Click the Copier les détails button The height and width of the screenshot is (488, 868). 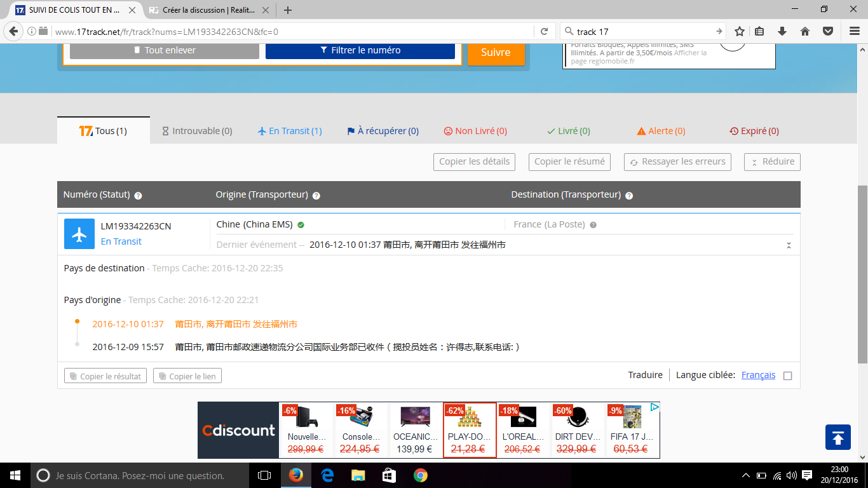point(474,162)
